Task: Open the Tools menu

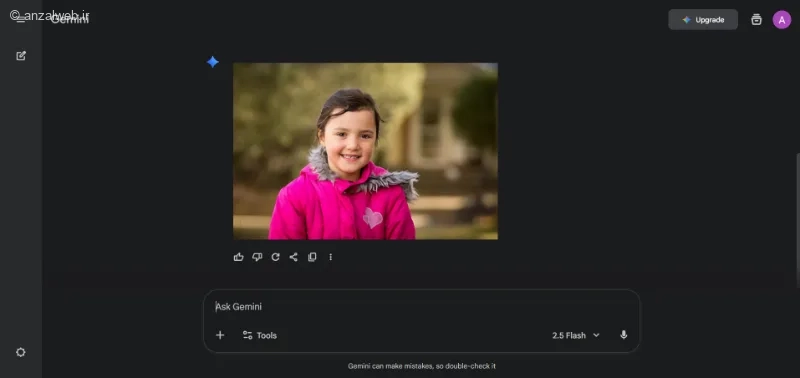Action: point(260,335)
